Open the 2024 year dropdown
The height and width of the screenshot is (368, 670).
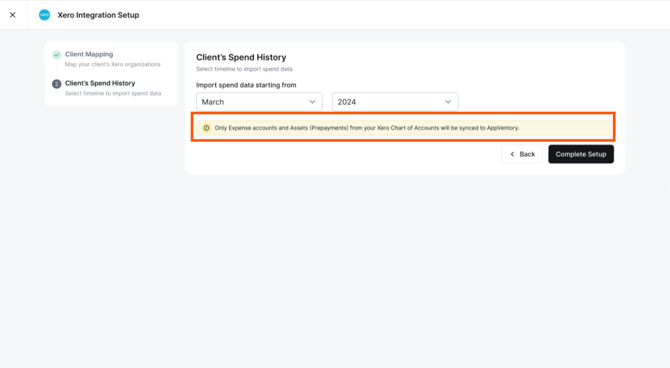point(395,102)
